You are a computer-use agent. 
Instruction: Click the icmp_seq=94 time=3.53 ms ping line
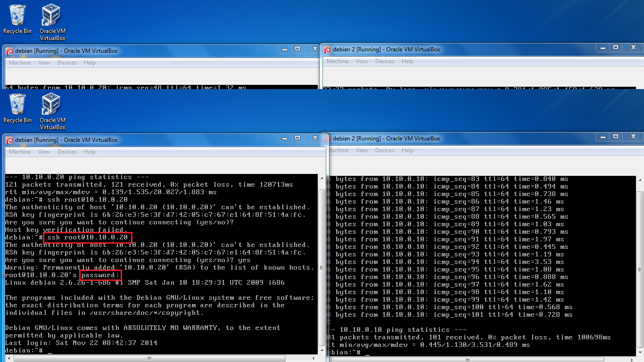click(447, 262)
